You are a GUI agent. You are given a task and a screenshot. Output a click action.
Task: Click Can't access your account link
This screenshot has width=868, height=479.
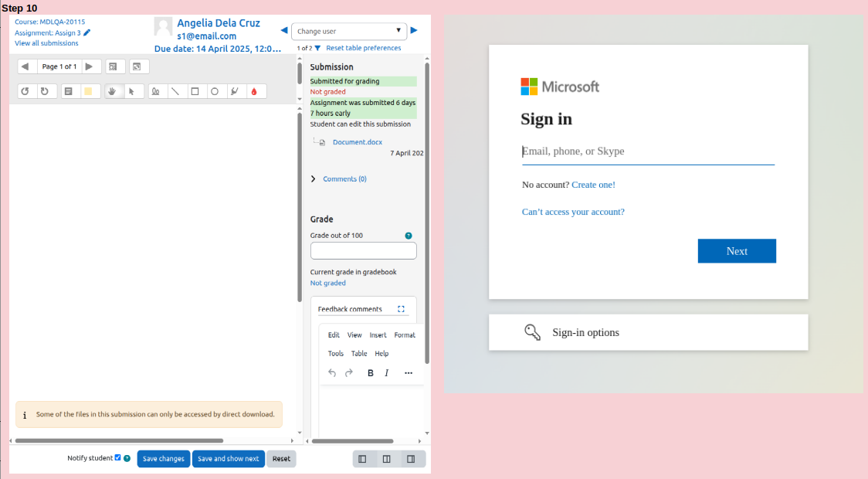click(573, 212)
